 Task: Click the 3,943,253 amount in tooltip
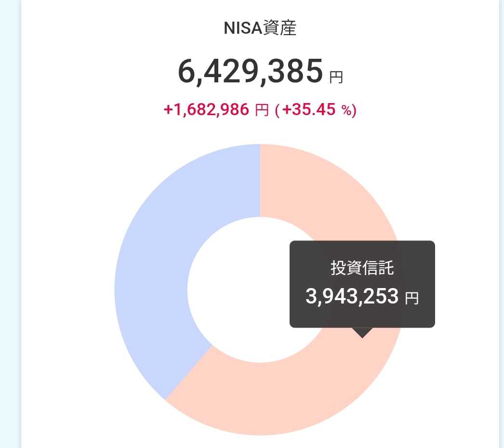[x=352, y=296]
